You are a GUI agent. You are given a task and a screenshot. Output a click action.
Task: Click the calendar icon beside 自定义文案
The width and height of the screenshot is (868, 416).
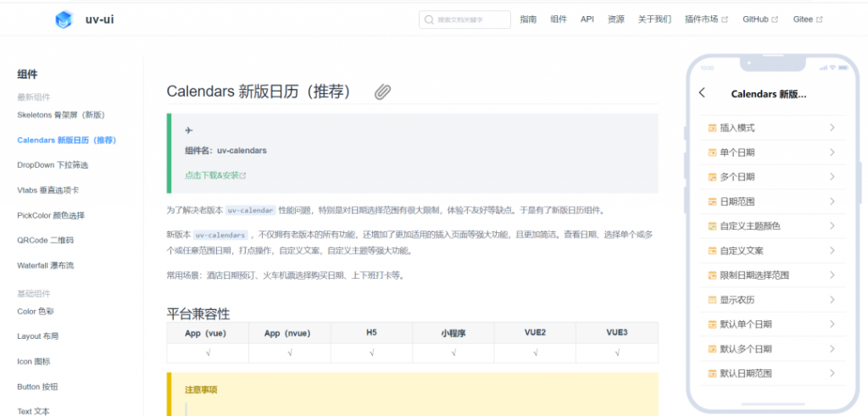point(712,251)
